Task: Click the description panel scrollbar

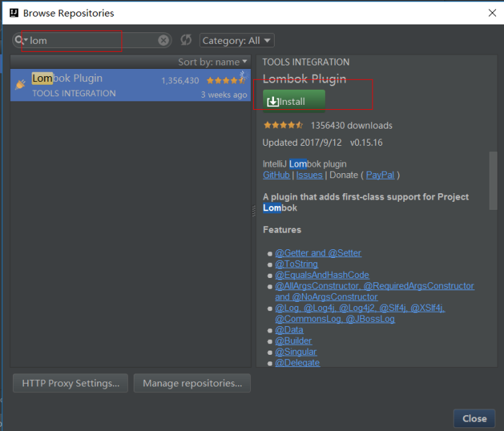Action: [x=493, y=180]
